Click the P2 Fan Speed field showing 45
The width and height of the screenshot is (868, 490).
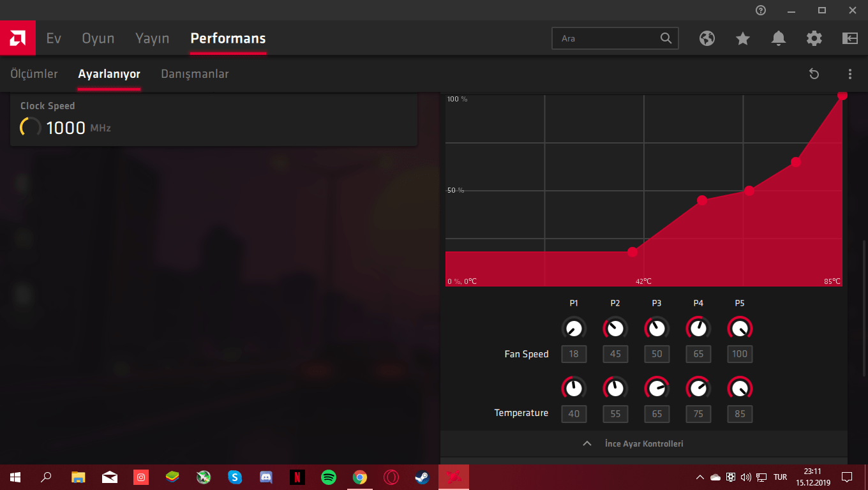click(615, 354)
